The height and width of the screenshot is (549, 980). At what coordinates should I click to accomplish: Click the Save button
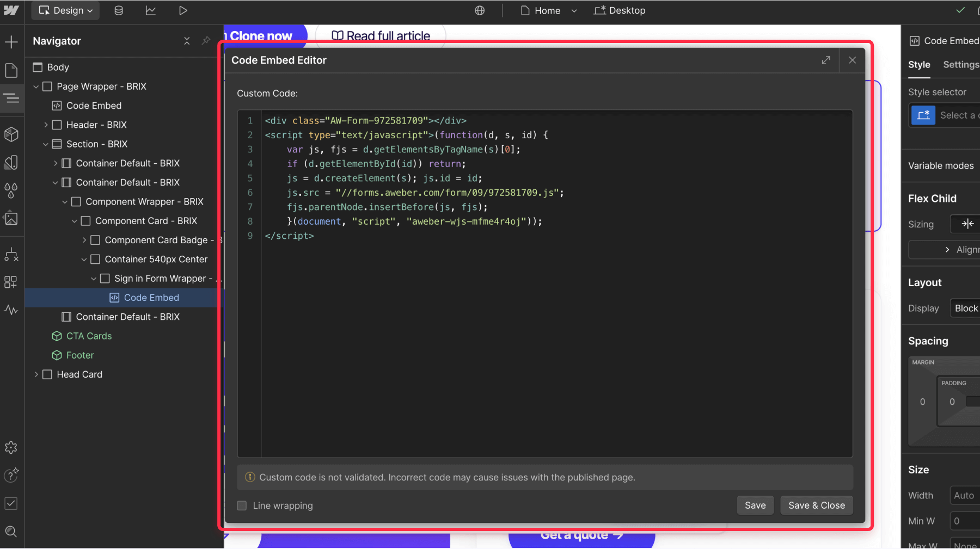(755, 505)
